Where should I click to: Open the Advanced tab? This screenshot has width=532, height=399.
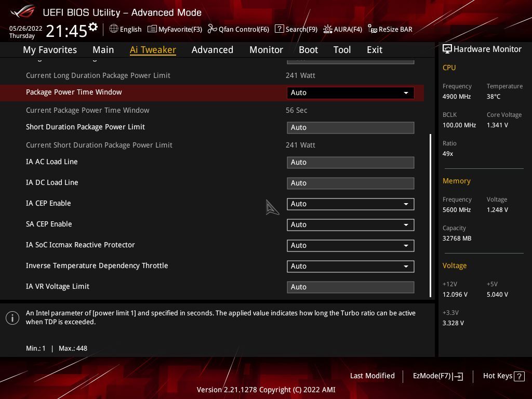212,50
